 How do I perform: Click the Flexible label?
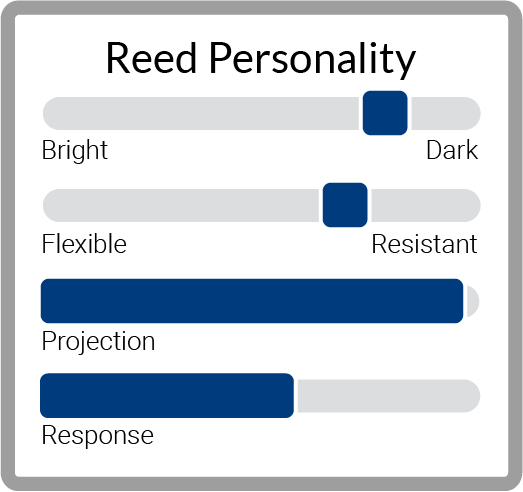coord(84,244)
